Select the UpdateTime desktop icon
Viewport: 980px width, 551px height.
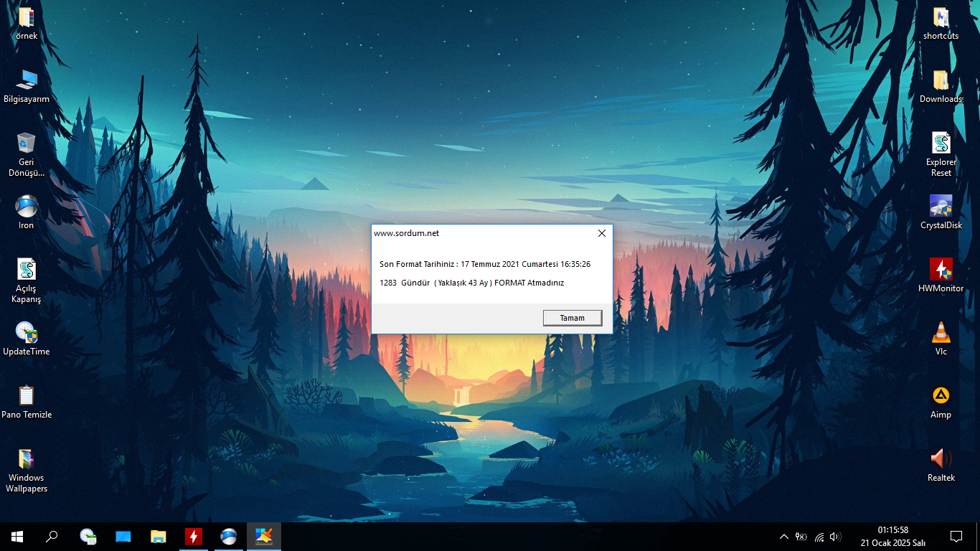click(x=27, y=339)
